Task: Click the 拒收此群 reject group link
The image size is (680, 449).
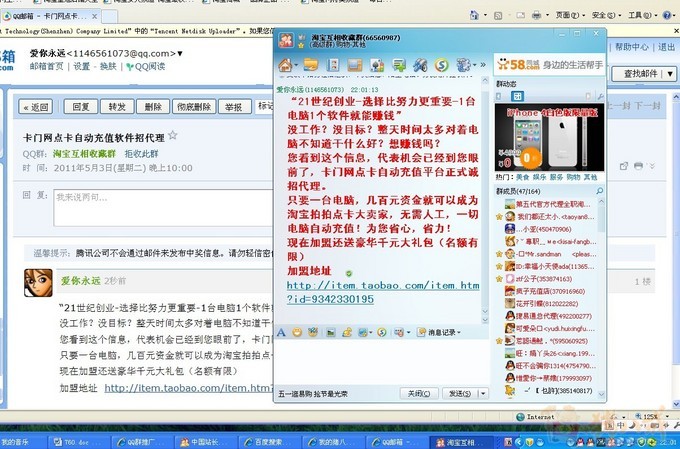Action: click(x=141, y=154)
